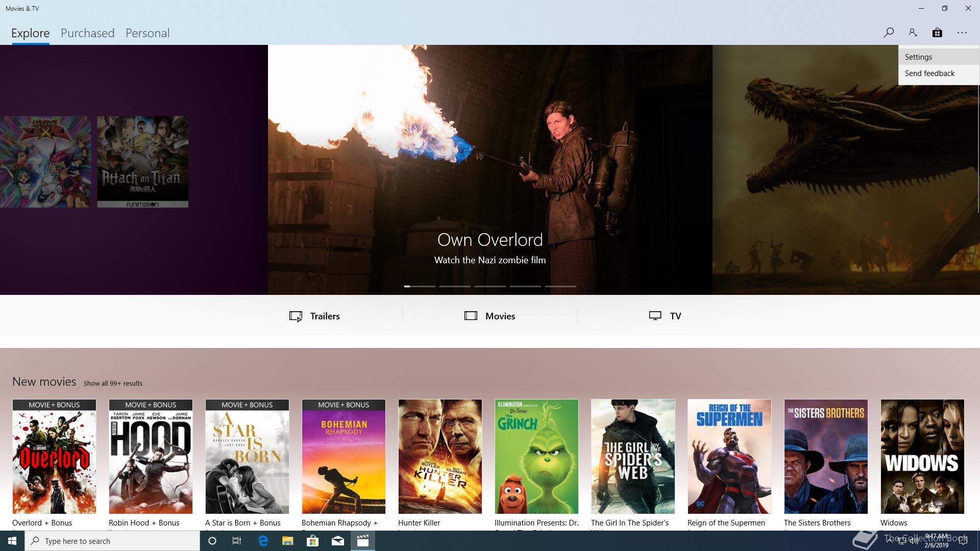Open the account sign-in icon
980x551 pixels.
pyautogui.click(x=913, y=33)
